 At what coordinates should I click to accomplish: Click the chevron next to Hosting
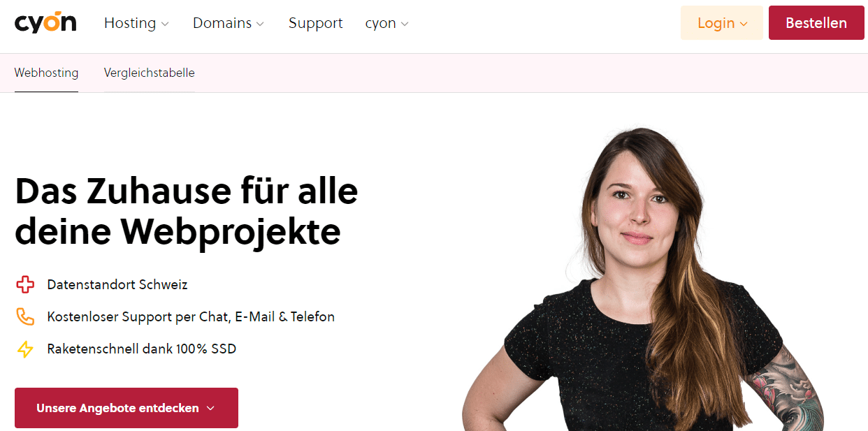point(165,24)
